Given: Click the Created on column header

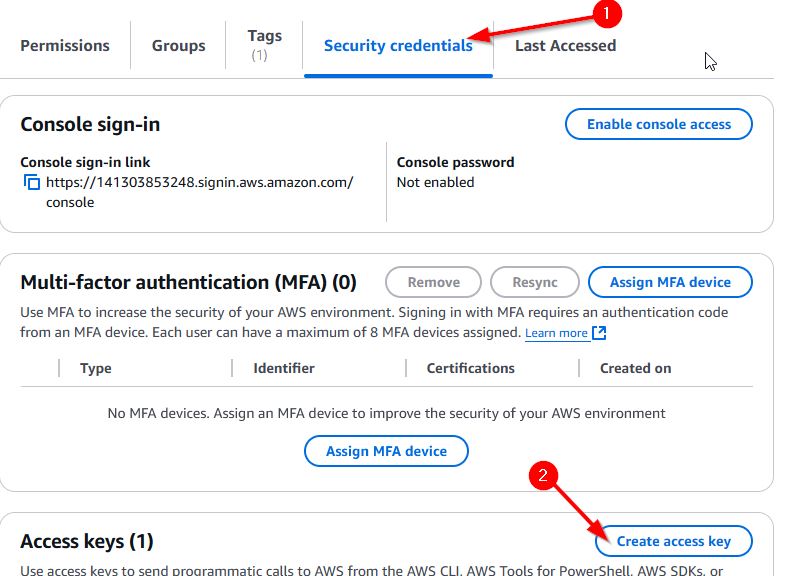Looking at the screenshot, I should click(636, 368).
